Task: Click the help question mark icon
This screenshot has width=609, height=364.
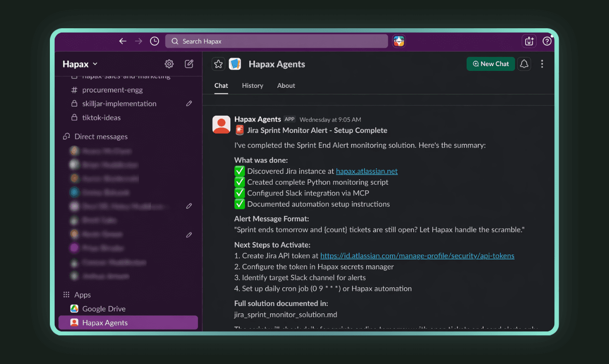Action: click(x=547, y=41)
